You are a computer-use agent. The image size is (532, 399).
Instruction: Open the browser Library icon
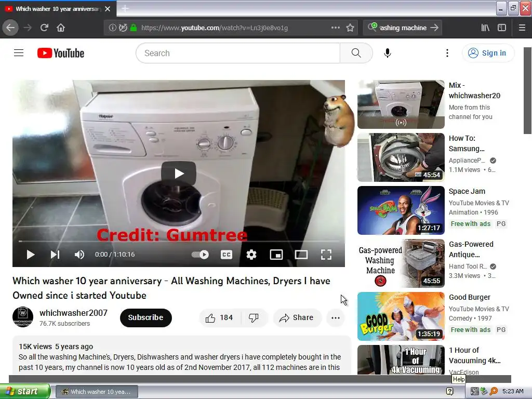pos(485,28)
